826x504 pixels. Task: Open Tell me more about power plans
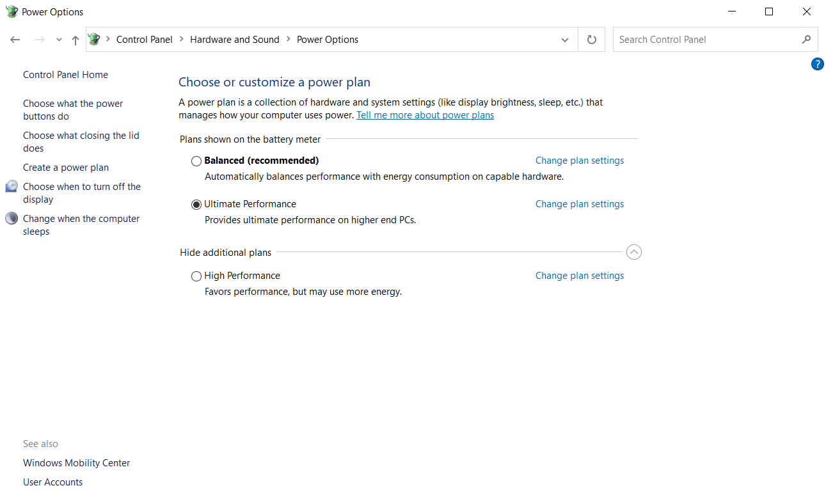(x=425, y=115)
